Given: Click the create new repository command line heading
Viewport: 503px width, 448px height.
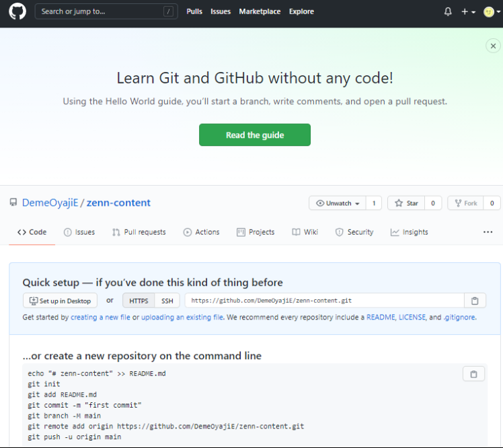Looking at the screenshot, I should (142, 356).
